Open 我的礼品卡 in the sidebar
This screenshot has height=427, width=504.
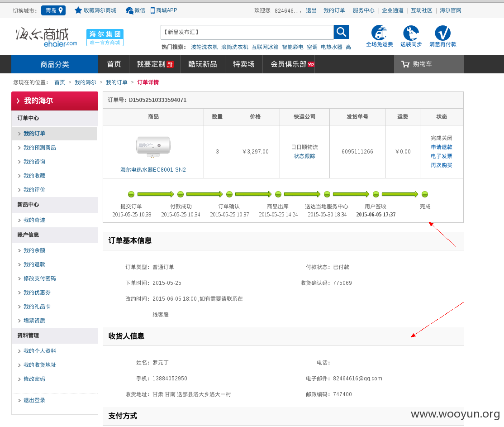pos(37,307)
